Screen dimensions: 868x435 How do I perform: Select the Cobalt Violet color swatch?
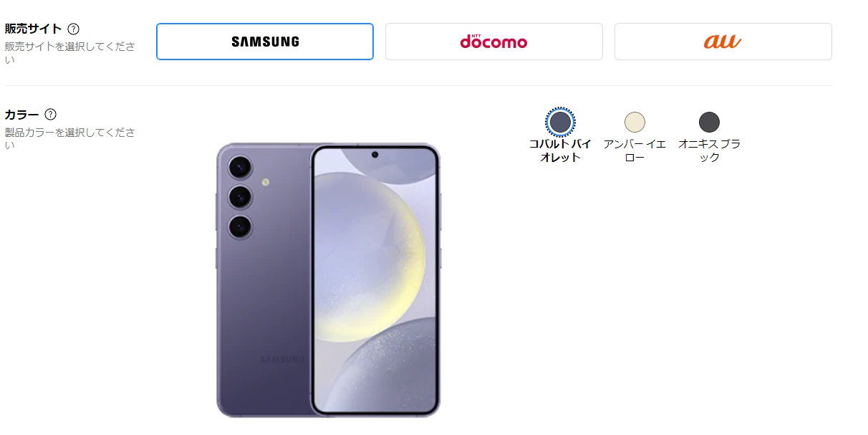click(x=560, y=122)
